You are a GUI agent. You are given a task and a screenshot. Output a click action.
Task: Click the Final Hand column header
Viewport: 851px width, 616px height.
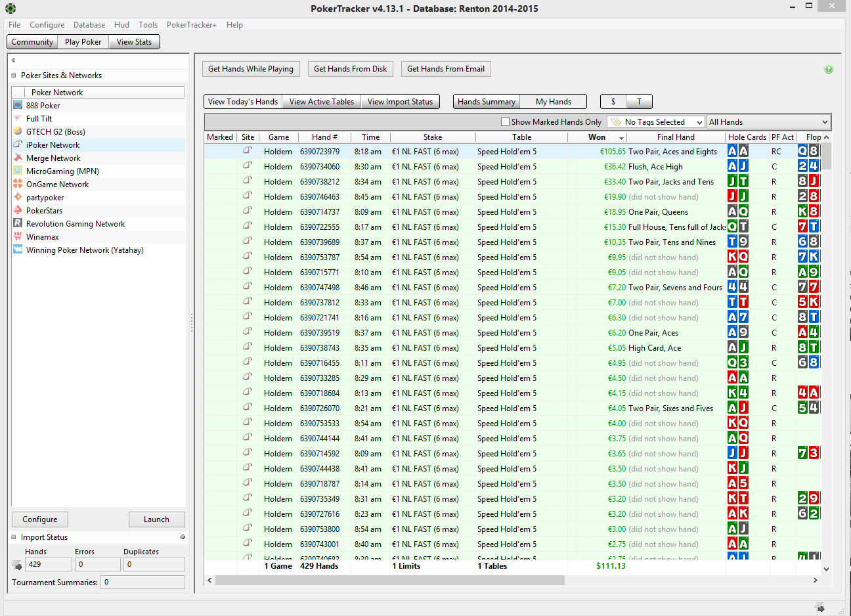point(676,137)
